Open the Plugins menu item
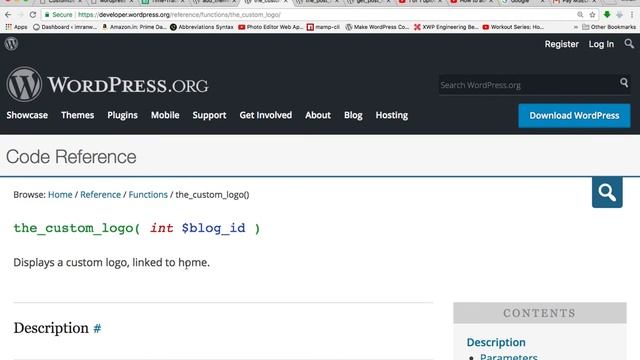Viewport: 640px width, 360px height. (122, 116)
